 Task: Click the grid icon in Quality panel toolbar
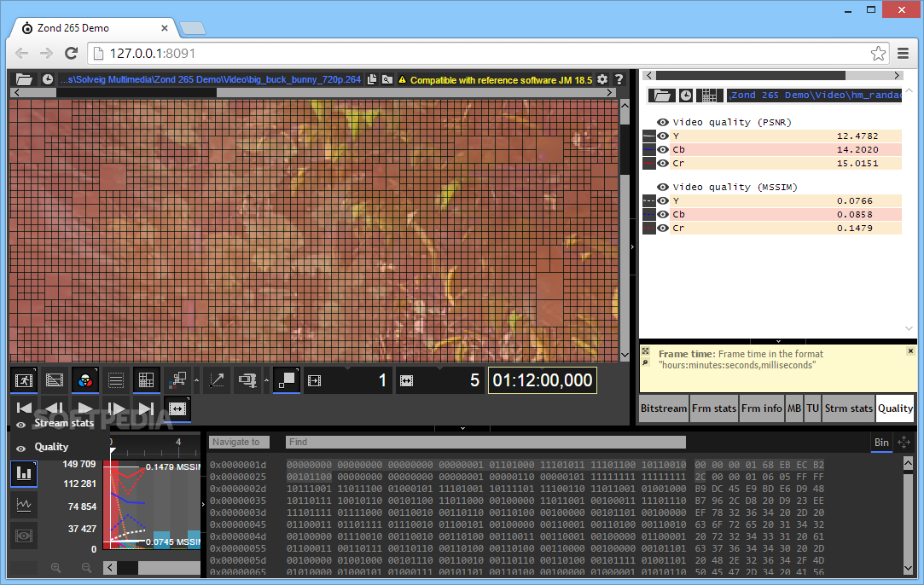coord(710,96)
